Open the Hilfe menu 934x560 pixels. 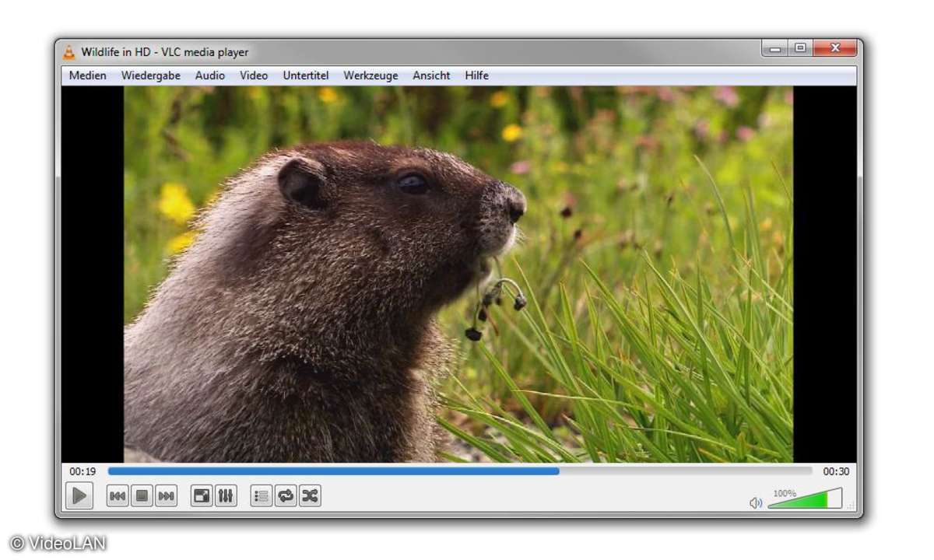[477, 75]
